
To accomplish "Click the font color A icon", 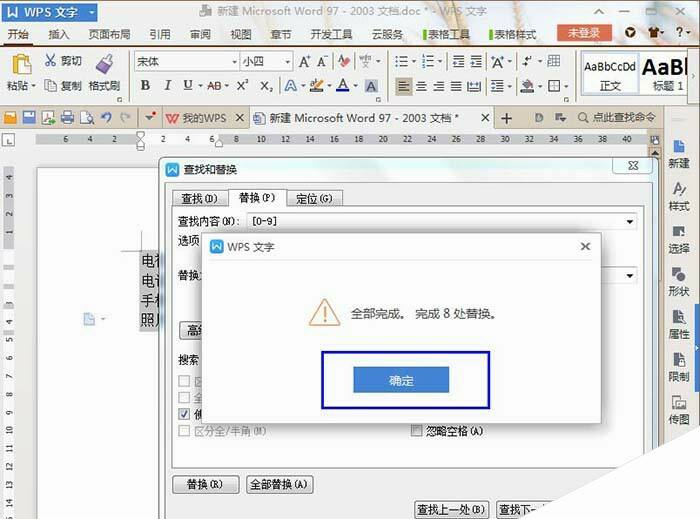I will tap(343, 85).
